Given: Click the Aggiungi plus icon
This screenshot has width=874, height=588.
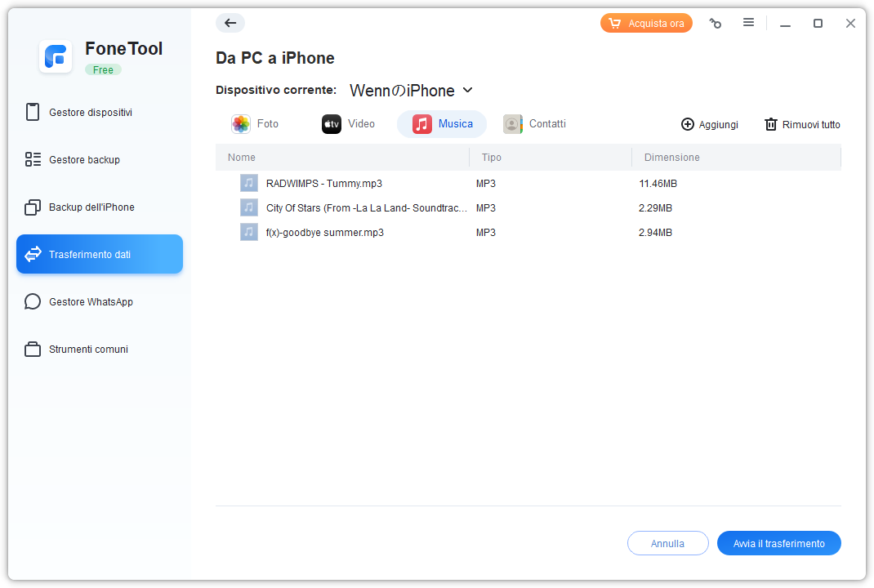Looking at the screenshot, I should pyautogui.click(x=688, y=124).
